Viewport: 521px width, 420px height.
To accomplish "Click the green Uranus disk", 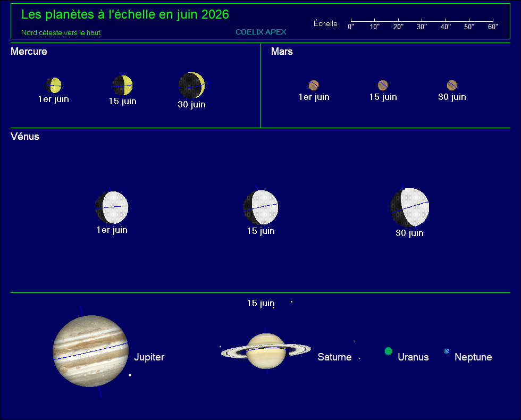I will (389, 351).
